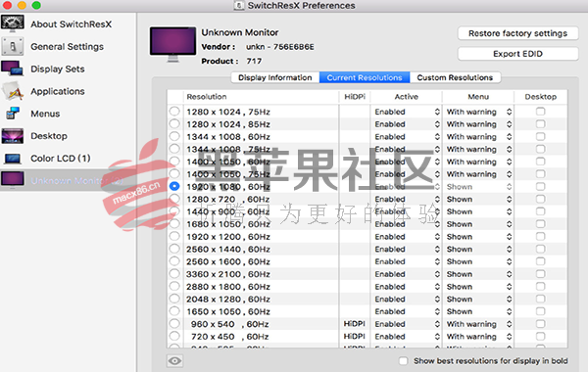This screenshot has width=588, height=372.
Task: Select 1920 x 1200, 60Hz radio button
Action: [x=174, y=236]
